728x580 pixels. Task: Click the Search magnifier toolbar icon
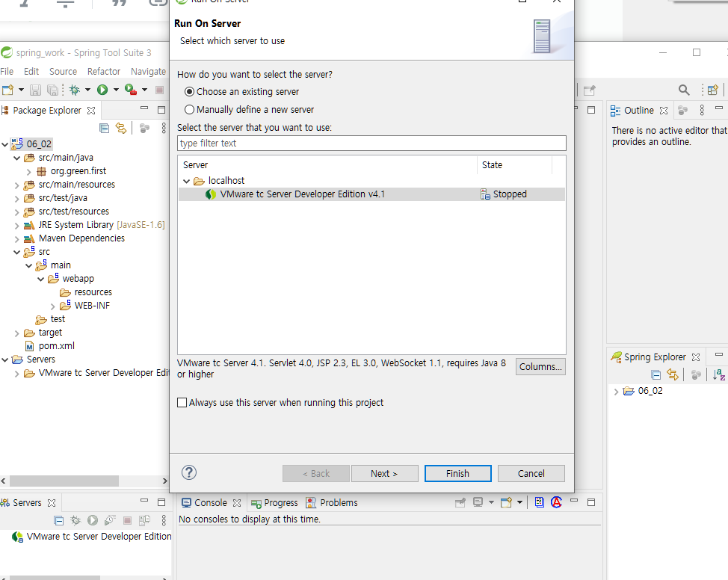click(683, 90)
